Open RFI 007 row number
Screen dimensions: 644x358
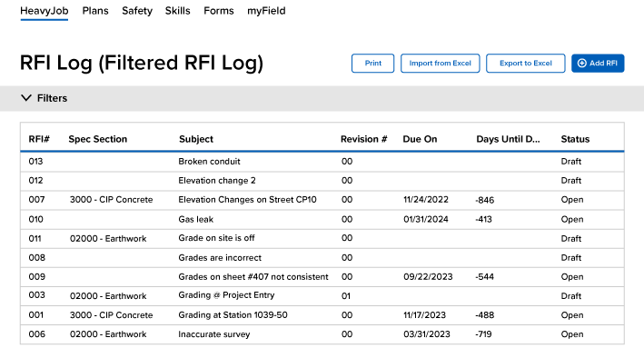[x=36, y=200]
